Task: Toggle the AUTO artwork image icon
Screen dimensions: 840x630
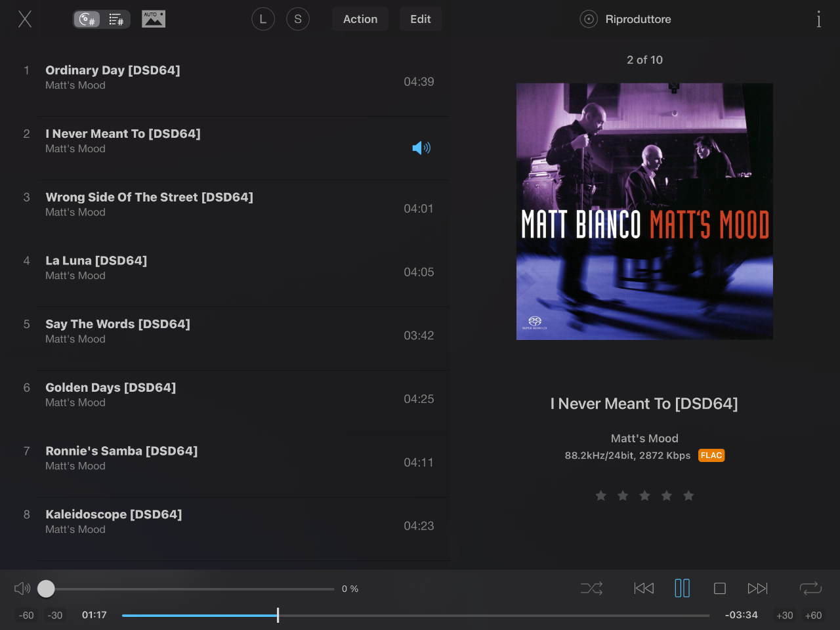Action: (x=154, y=19)
